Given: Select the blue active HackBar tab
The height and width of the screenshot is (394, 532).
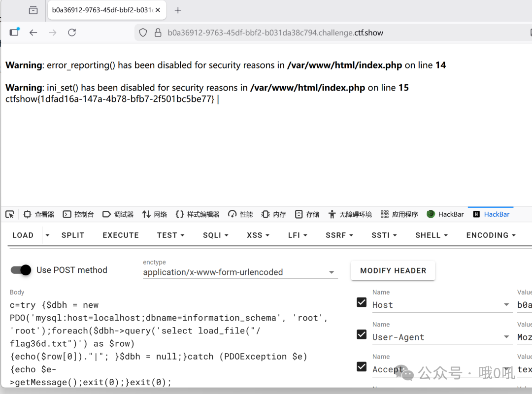Looking at the screenshot, I should click(491, 214).
